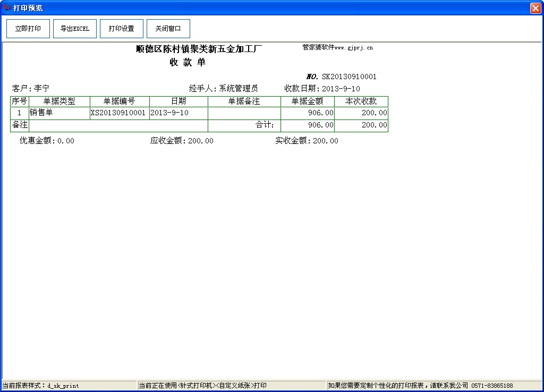Image resolution: width=544 pixels, height=392 pixels.
Task: Click 应收金额:200.00 text
Action: pyautogui.click(x=182, y=141)
